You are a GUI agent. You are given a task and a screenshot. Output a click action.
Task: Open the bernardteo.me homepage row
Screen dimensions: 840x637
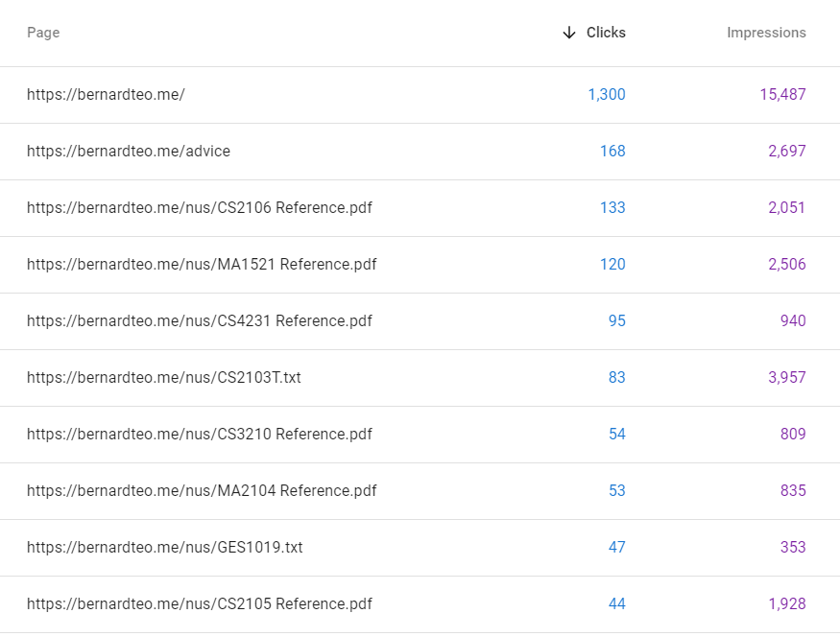pyautogui.click(x=420, y=95)
